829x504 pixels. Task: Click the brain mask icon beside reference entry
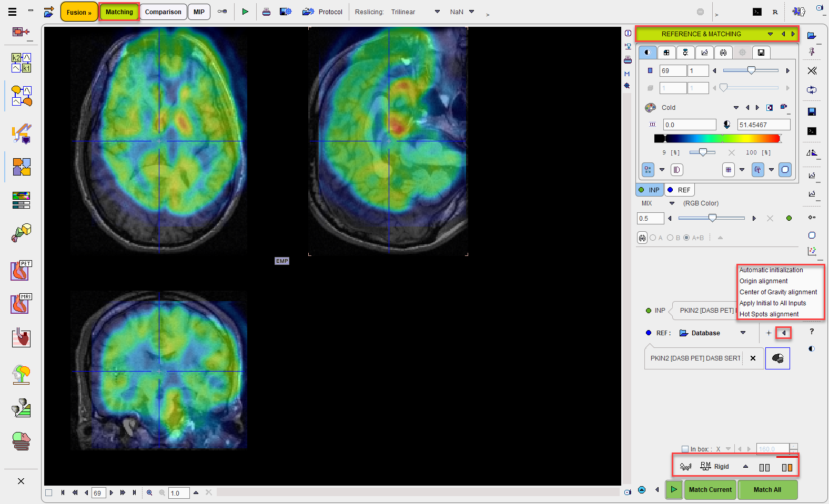(777, 358)
